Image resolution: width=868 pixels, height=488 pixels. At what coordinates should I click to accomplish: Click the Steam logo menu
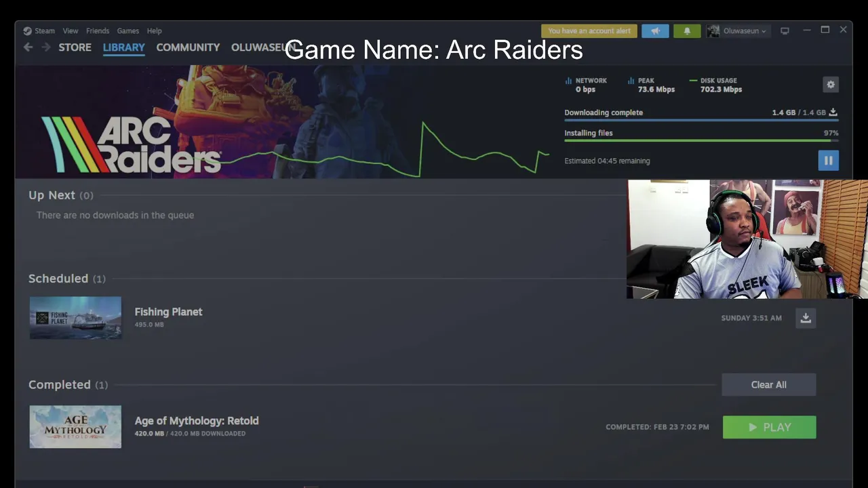coord(39,30)
